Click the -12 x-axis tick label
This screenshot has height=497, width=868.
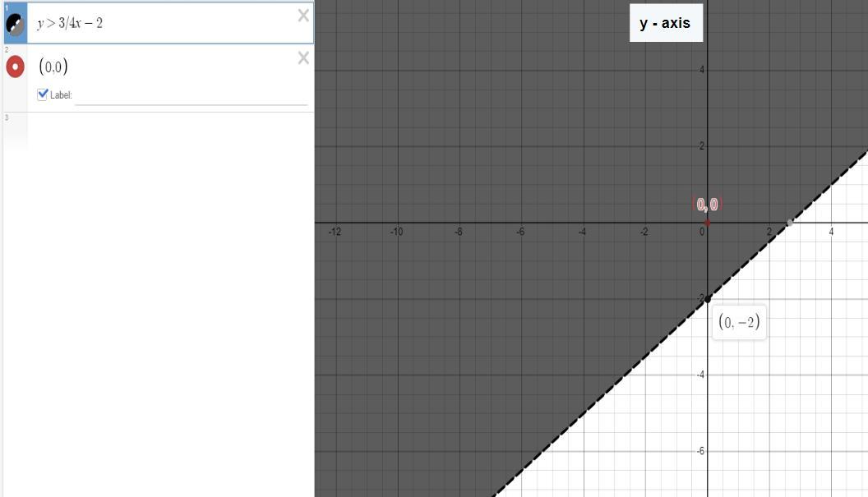pos(335,232)
